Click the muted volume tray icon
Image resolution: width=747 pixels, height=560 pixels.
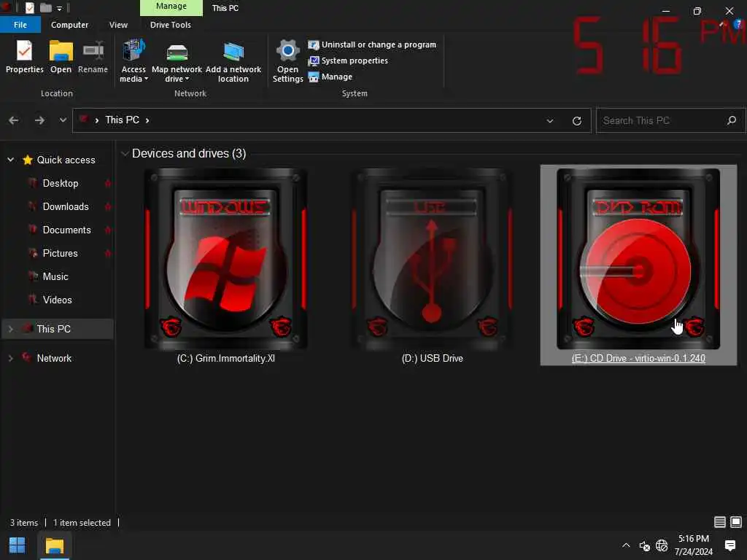coord(645,546)
